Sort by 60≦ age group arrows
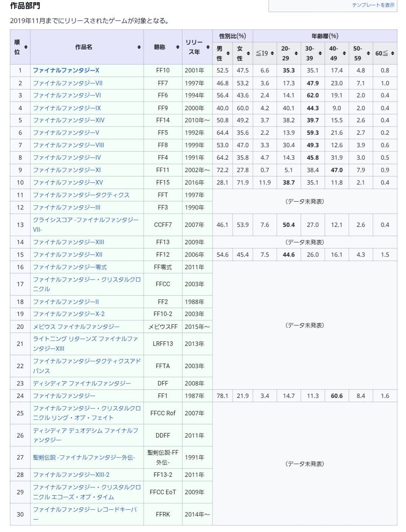Viewport: 406px width, 532px height. [x=393, y=53]
